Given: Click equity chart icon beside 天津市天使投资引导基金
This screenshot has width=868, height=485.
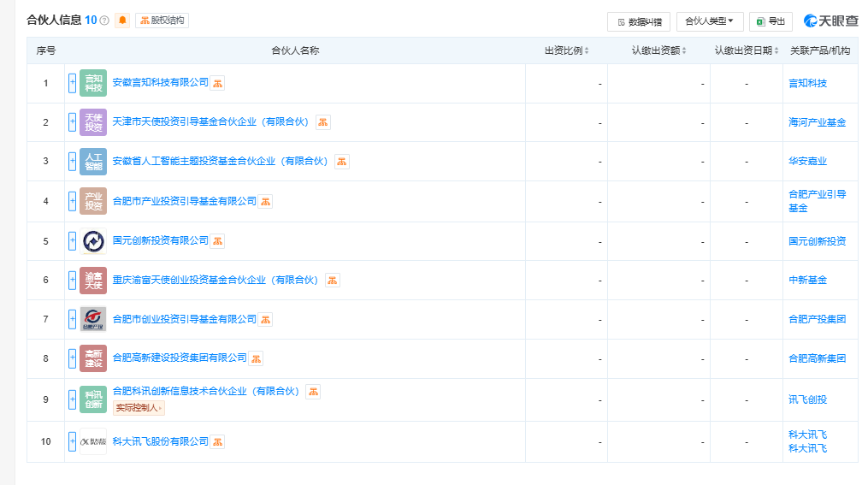Looking at the screenshot, I should tap(322, 122).
